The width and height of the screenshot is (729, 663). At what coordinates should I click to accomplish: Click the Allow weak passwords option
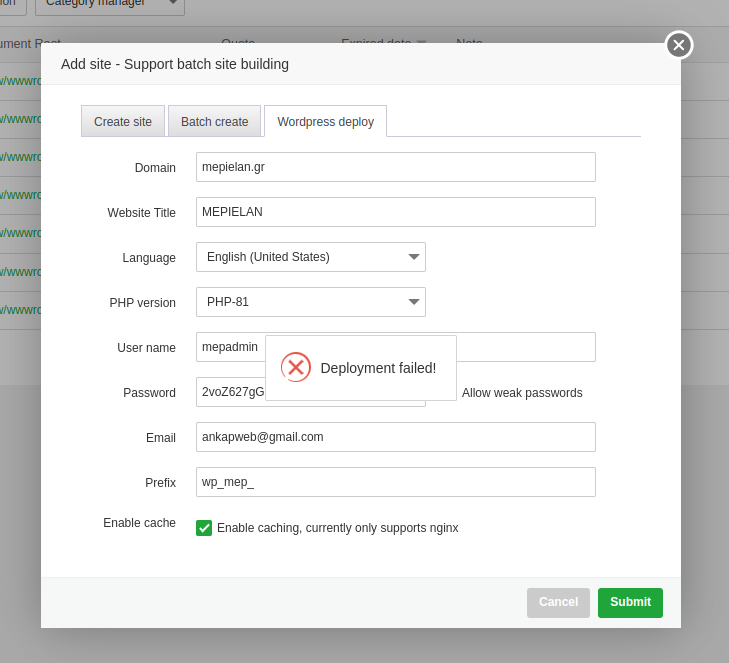[x=521, y=393]
